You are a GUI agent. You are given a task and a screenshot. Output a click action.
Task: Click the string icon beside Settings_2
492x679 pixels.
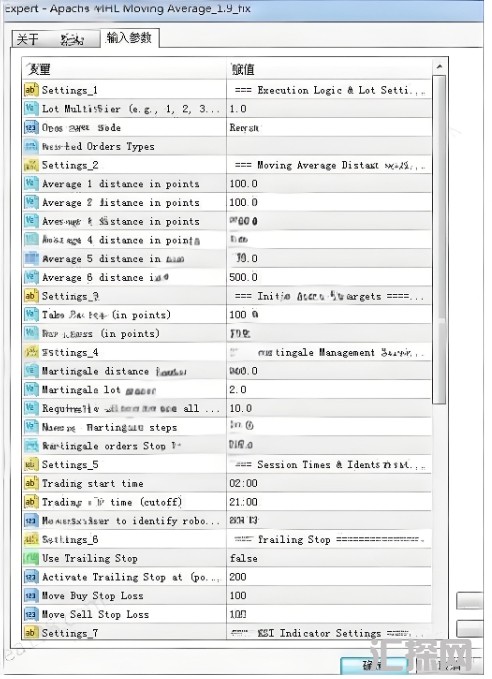31,165
